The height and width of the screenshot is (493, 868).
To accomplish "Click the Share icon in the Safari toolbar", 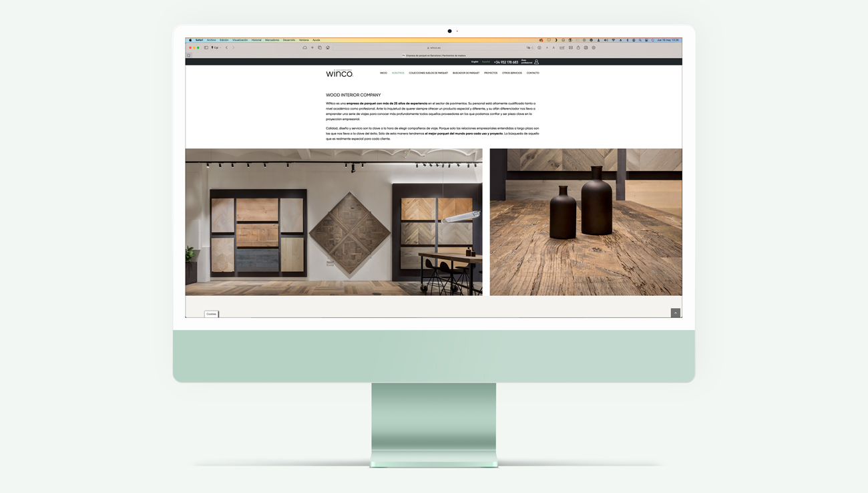I will (578, 47).
